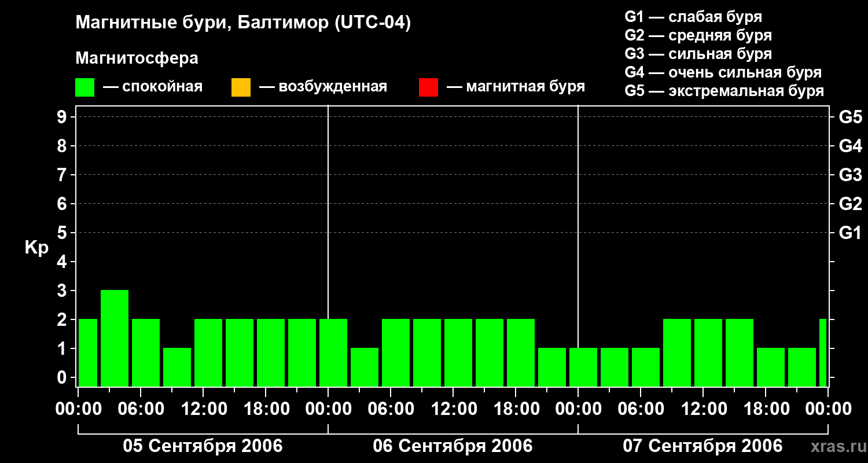This screenshot has width=868, height=463.
Task: Click 'G2 — средняя буря' legend line
Action: click(698, 35)
